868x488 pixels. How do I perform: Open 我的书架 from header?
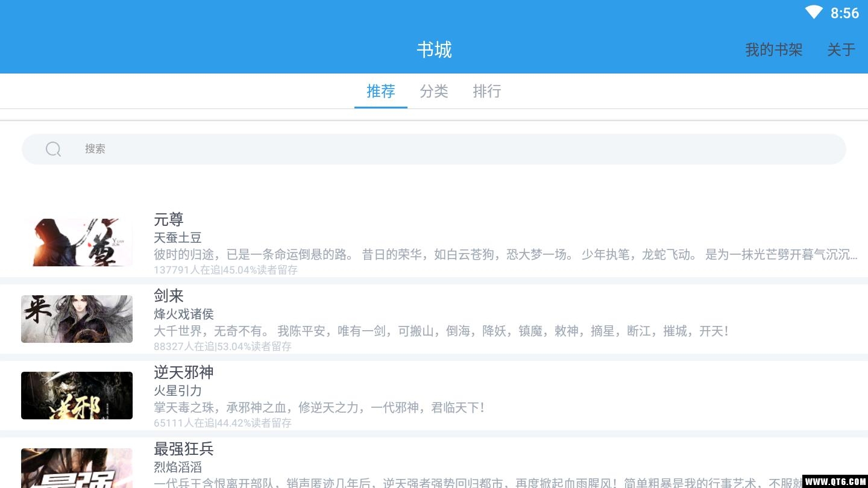point(774,49)
